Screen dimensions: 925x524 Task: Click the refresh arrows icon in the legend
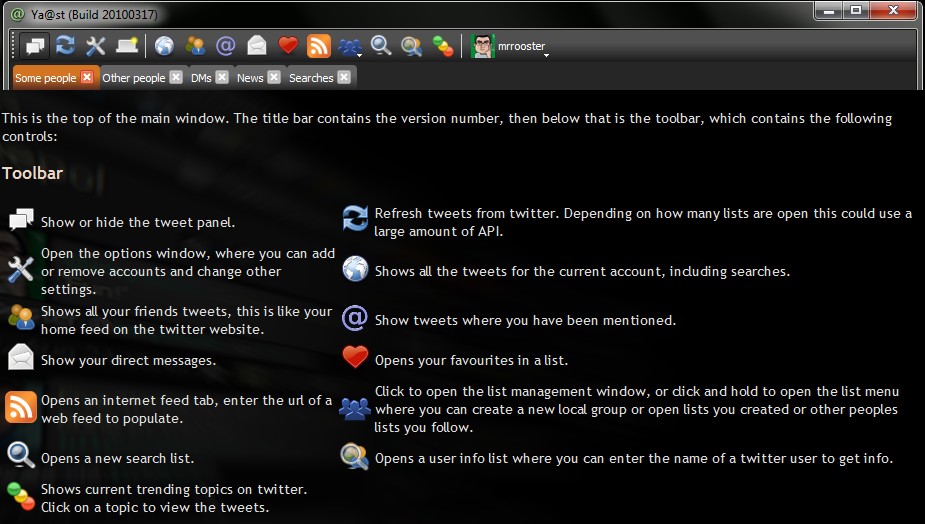355,218
